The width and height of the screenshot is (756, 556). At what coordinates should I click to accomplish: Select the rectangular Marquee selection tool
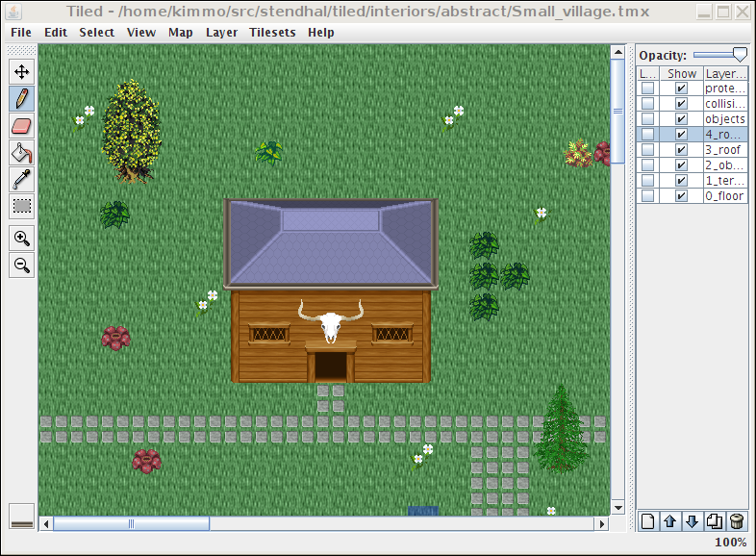(21, 206)
